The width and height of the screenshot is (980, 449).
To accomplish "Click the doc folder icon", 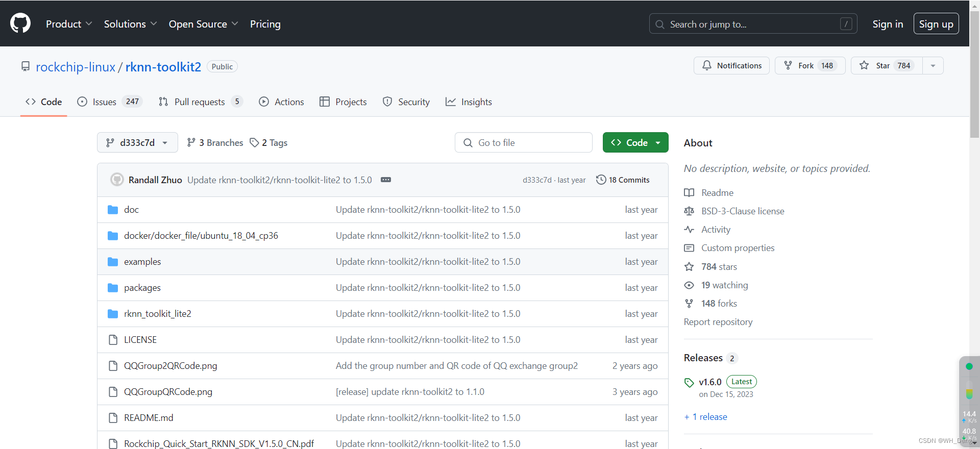I will [x=113, y=210].
